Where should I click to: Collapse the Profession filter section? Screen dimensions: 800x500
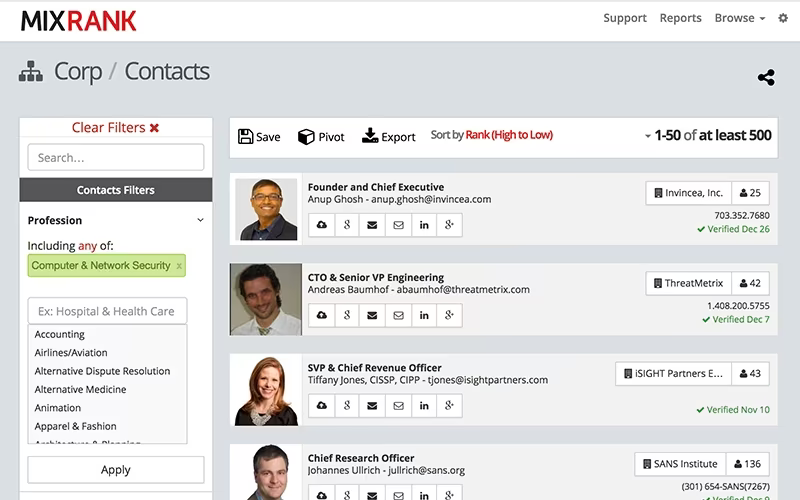click(x=201, y=220)
